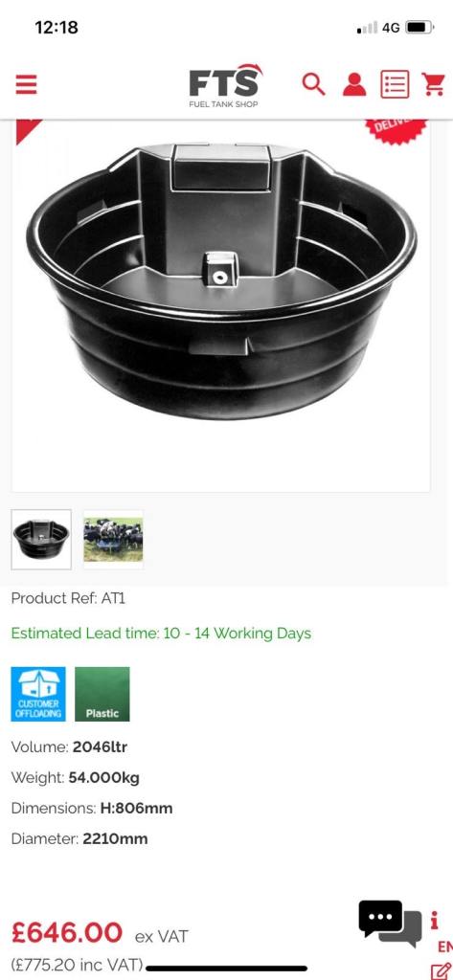453x980 pixels.
Task: Open the hamburger navigation menu
Action: coord(26,84)
